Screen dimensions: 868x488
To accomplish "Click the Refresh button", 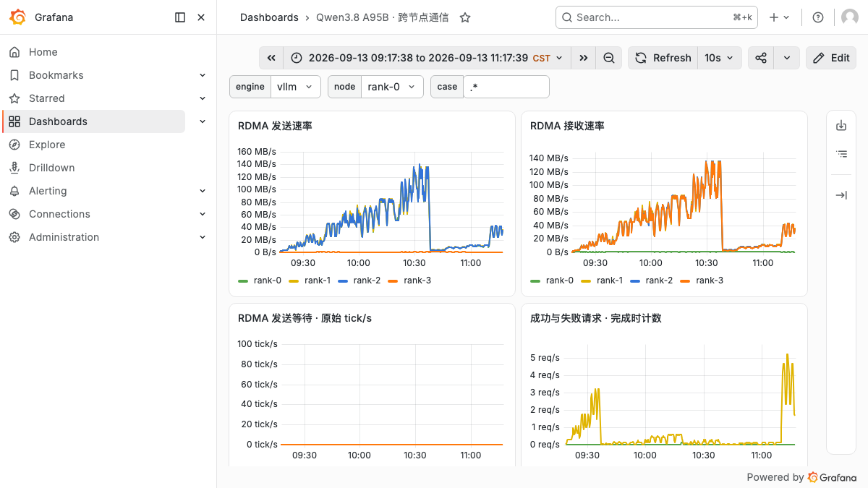I will coord(663,58).
